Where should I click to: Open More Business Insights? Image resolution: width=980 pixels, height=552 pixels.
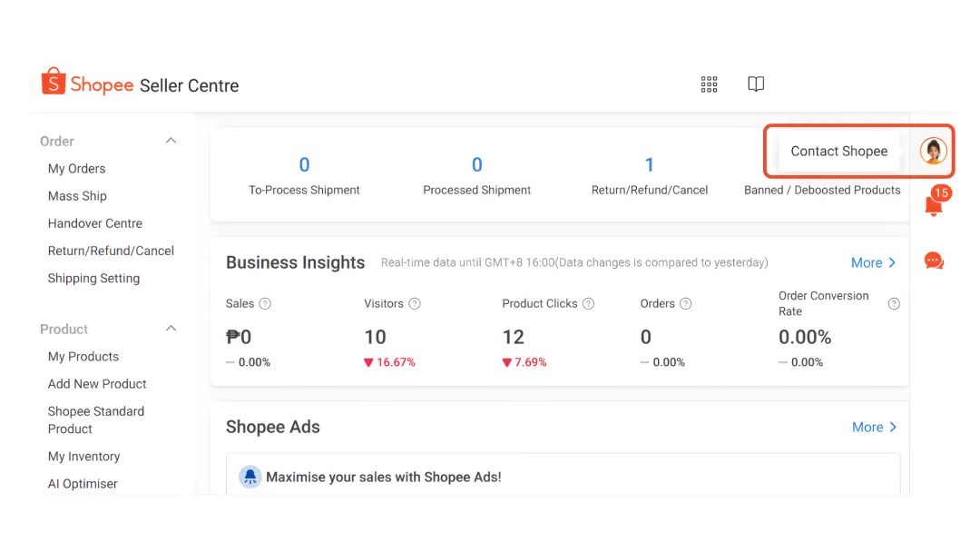tap(873, 262)
